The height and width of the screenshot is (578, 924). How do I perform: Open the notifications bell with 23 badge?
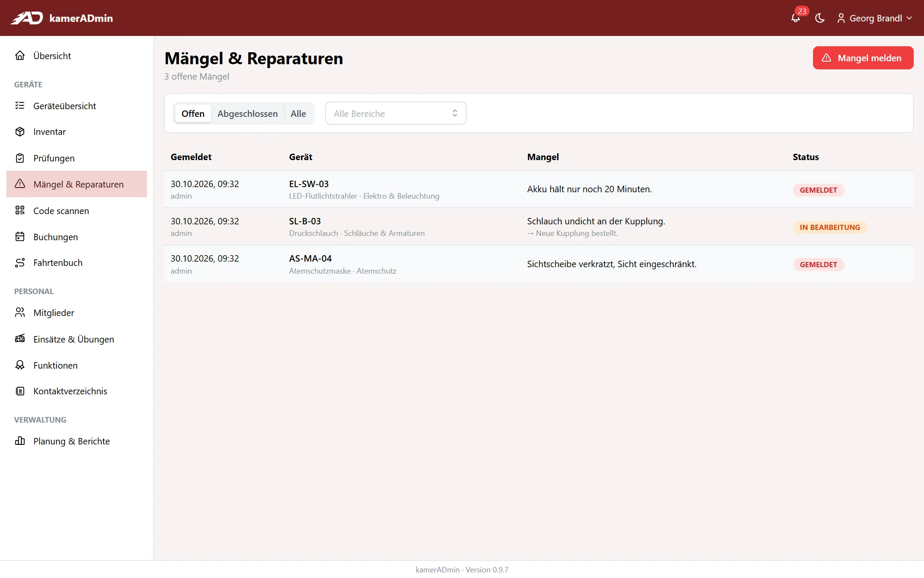pos(796,18)
